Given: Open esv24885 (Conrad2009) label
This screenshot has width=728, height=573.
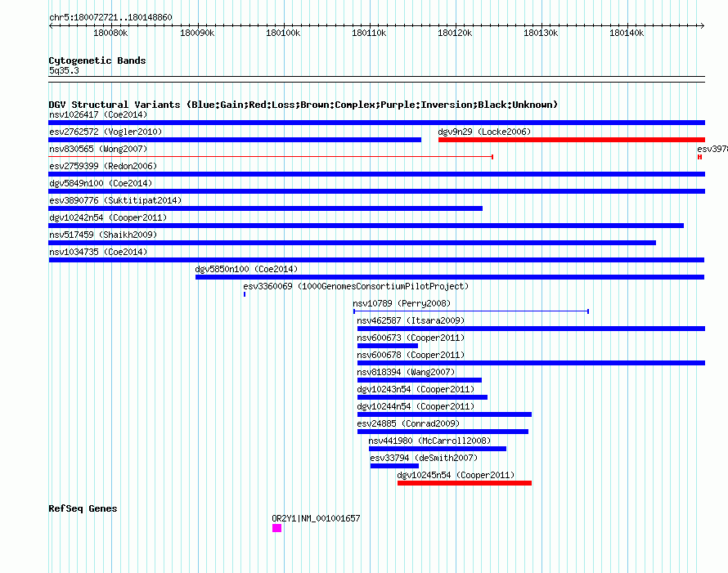Looking at the screenshot, I should tap(408, 423).
